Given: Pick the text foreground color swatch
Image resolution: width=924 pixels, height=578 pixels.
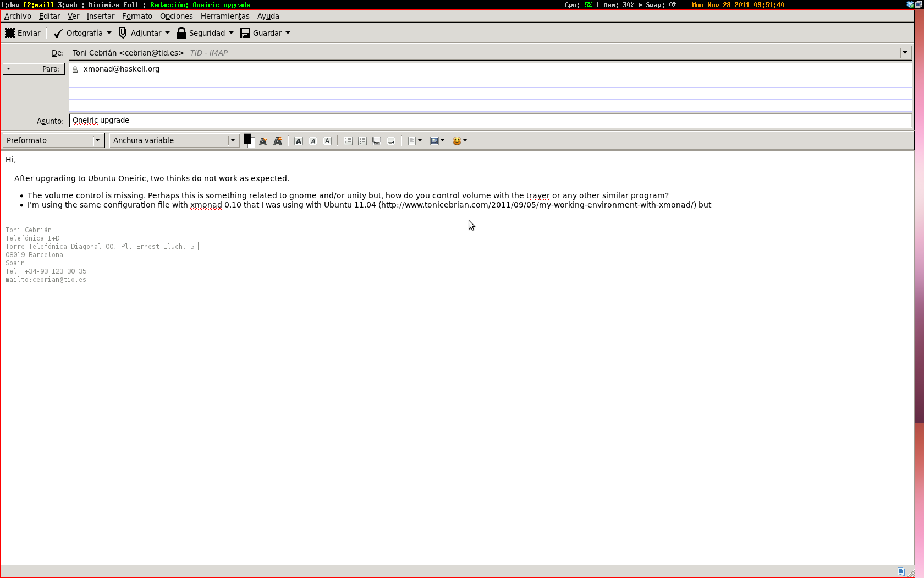Looking at the screenshot, I should tap(248, 139).
